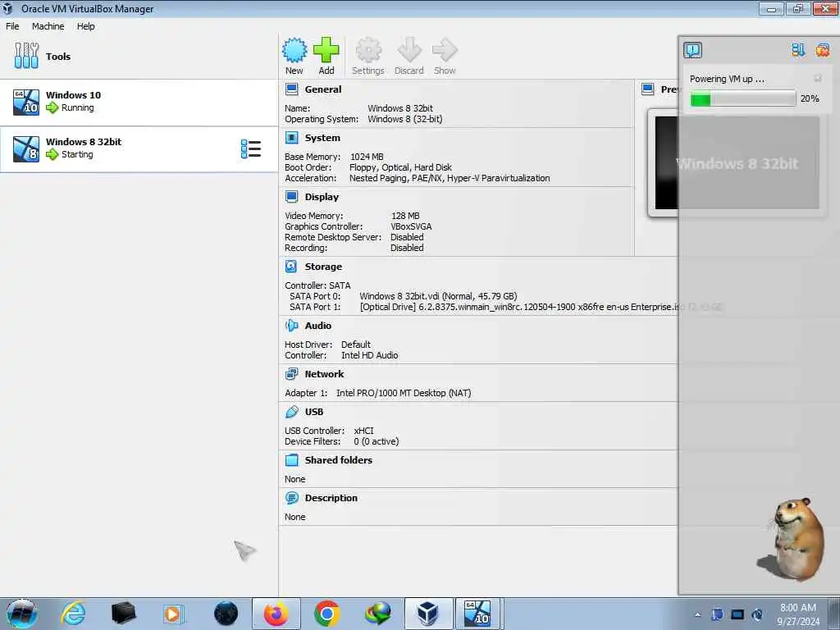
Task: Click the SATA Port 0 vdi disk text
Action: (438, 296)
